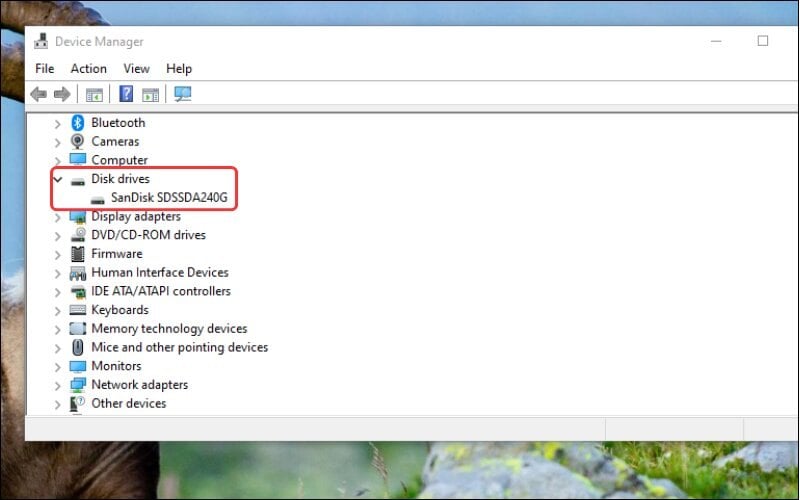Viewport: 800px width, 500px height.
Task: Click the Other devices question-mark icon
Action: pos(78,404)
